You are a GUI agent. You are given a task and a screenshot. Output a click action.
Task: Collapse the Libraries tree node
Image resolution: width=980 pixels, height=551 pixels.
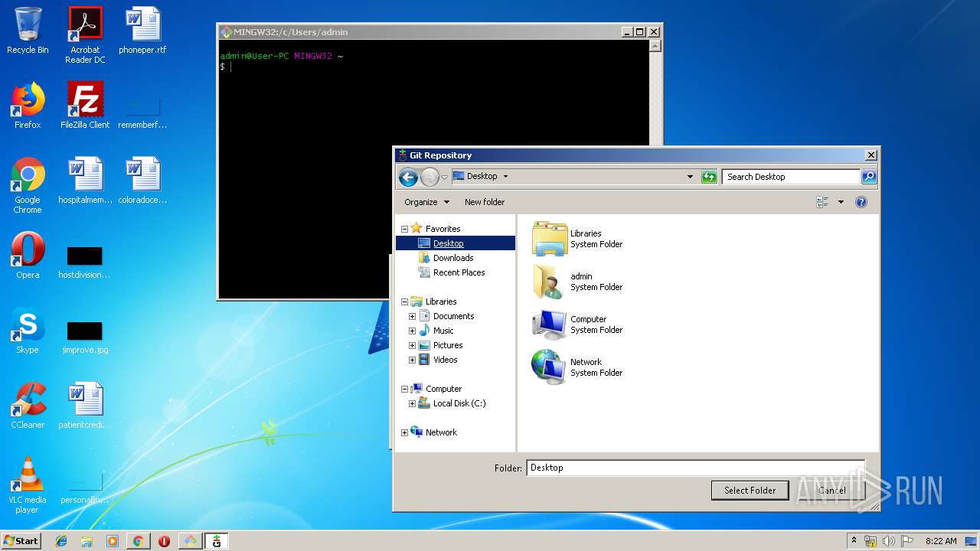pyautogui.click(x=404, y=302)
